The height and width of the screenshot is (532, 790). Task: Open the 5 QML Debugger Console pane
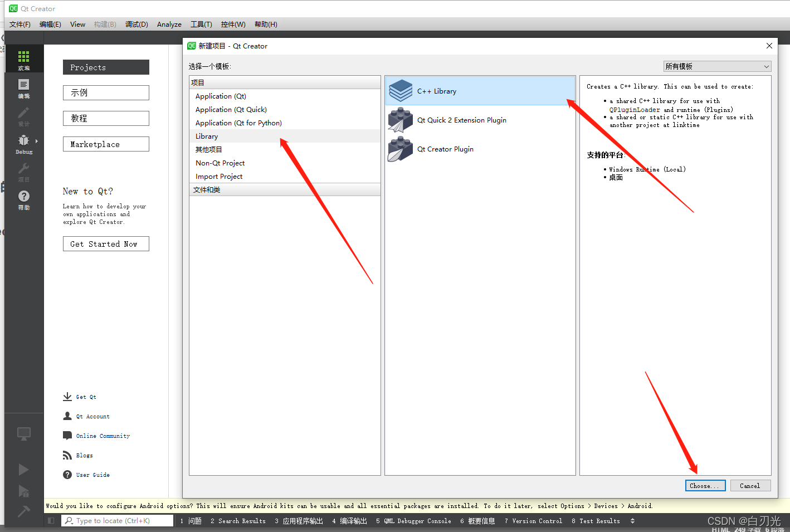pyautogui.click(x=414, y=521)
